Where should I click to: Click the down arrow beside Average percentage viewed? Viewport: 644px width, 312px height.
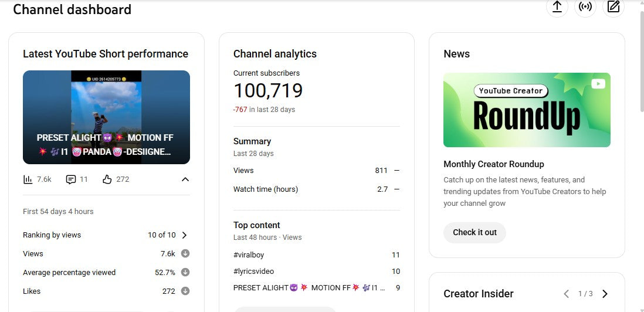point(185,272)
